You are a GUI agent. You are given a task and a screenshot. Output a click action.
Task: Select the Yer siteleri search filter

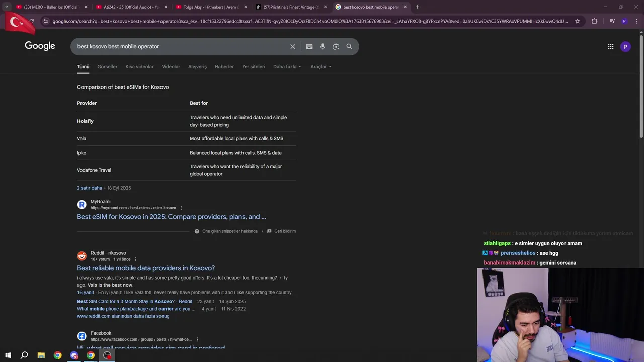coord(254,67)
